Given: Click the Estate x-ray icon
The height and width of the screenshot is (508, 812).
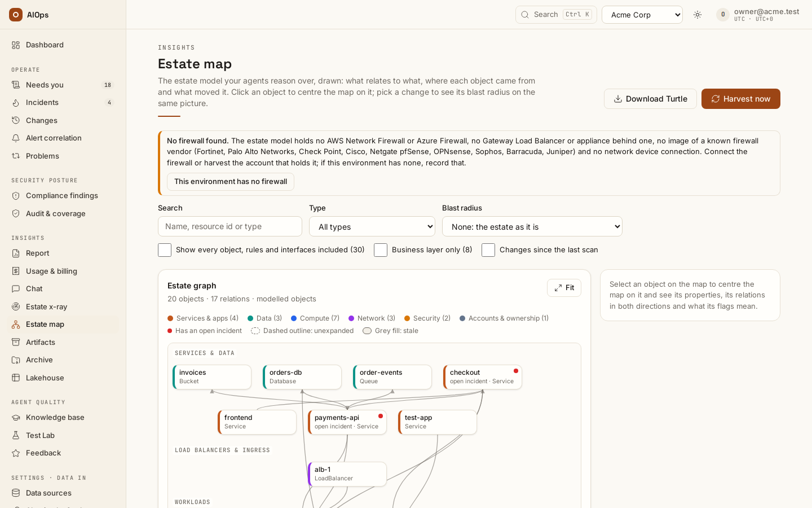Looking at the screenshot, I should [x=16, y=306].
